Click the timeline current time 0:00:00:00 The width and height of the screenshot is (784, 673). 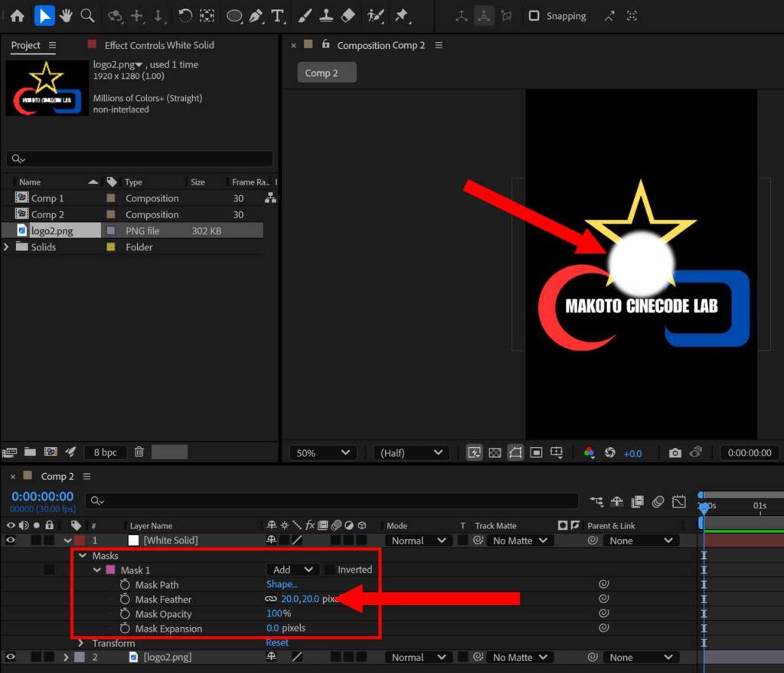tap(43, 496)
